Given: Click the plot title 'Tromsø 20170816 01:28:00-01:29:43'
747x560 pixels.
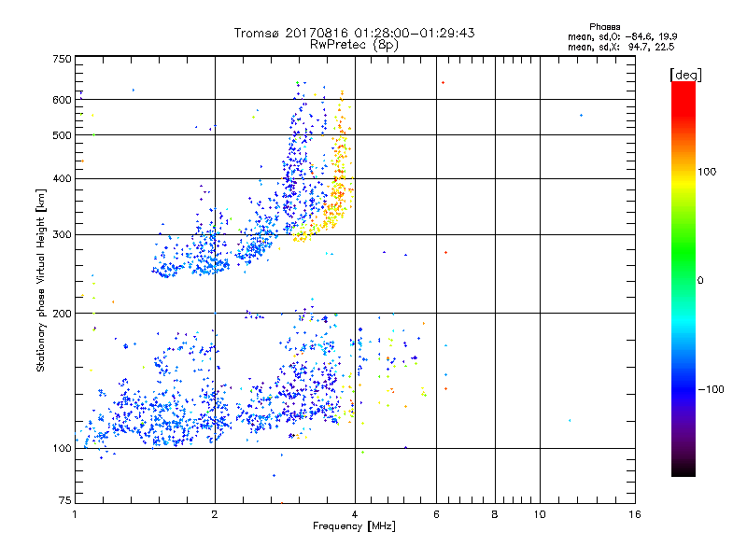Looking at the screenshot, I should coord(354,33).
